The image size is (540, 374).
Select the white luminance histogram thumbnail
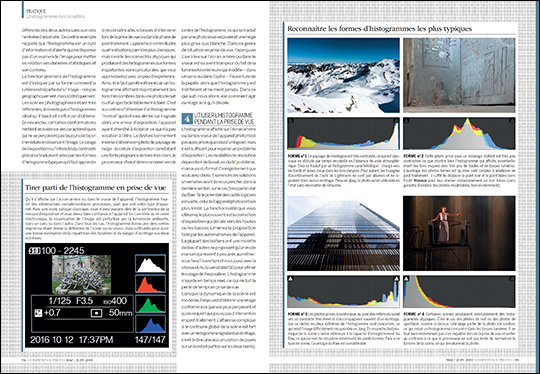coord(150,264)
